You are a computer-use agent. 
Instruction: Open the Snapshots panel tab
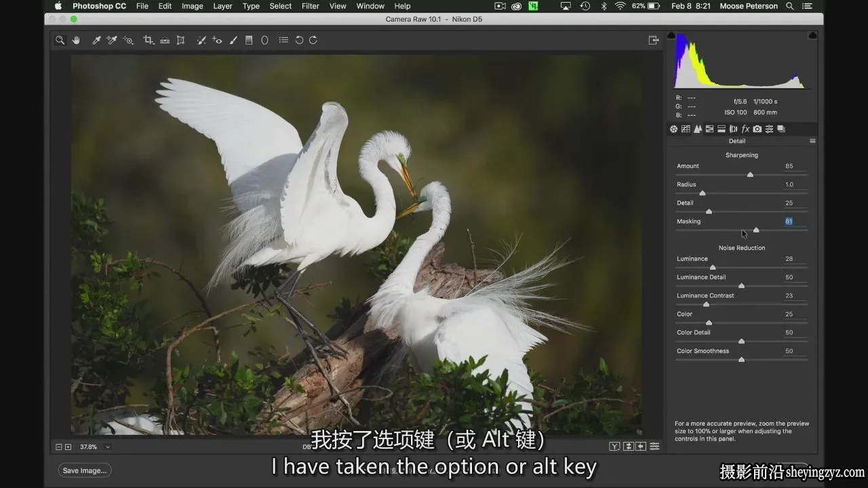781,129
